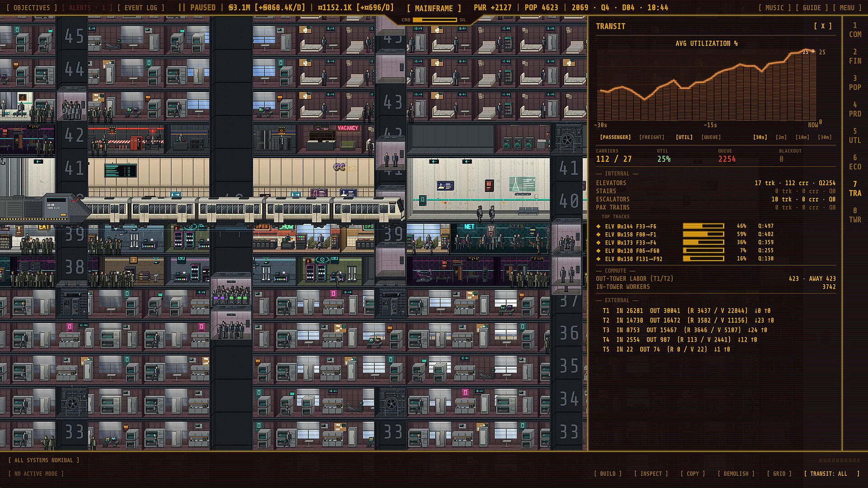Switch to COM panel tab 1

(x=855, y=30)
